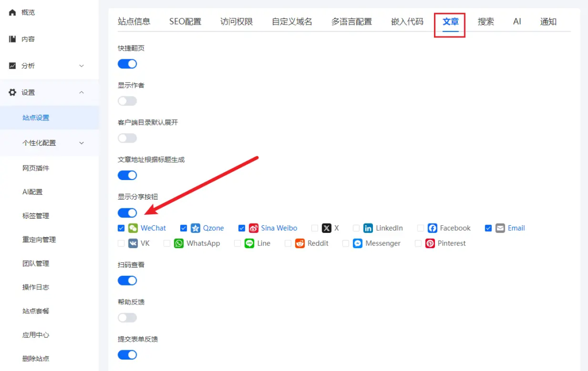Turn off the 扫码查看 switch
Viewport: 588px width, 371px height.
point(127,280)
